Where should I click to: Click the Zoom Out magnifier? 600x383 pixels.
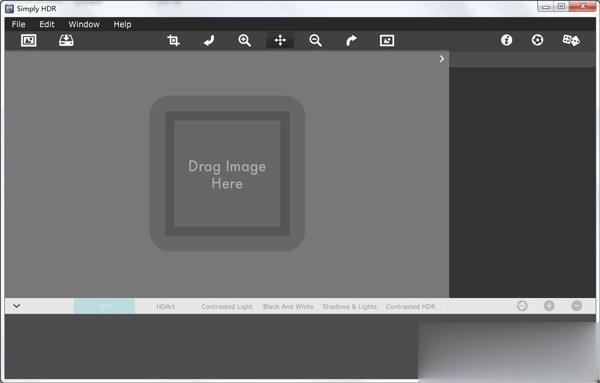tap(316, 40)
